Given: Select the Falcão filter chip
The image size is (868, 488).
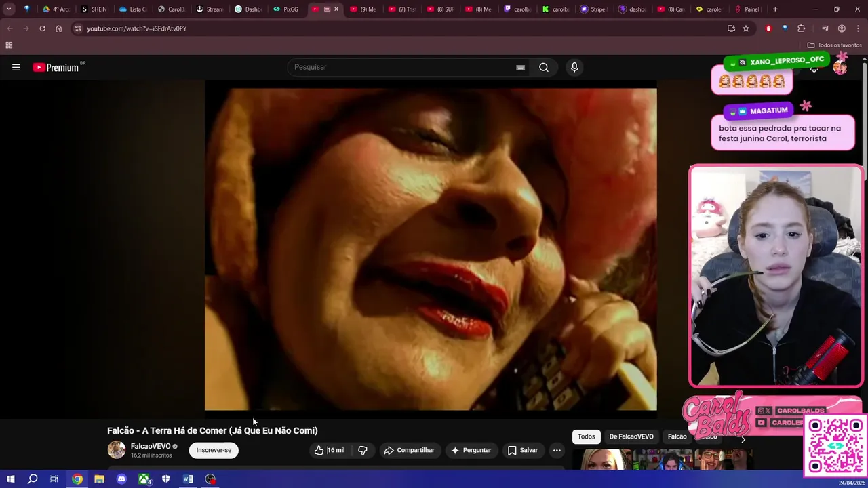Looking at the screenshot, I should point(677,436).
